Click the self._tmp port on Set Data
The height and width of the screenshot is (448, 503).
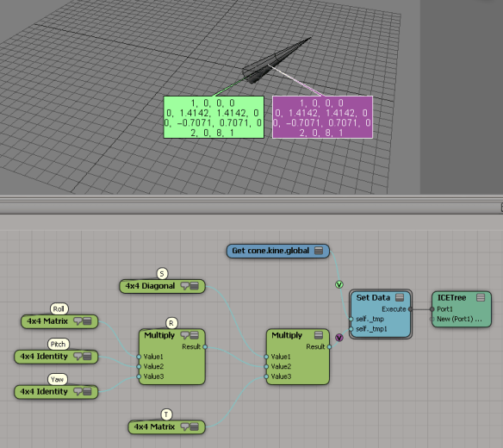[x=351, y=320]
